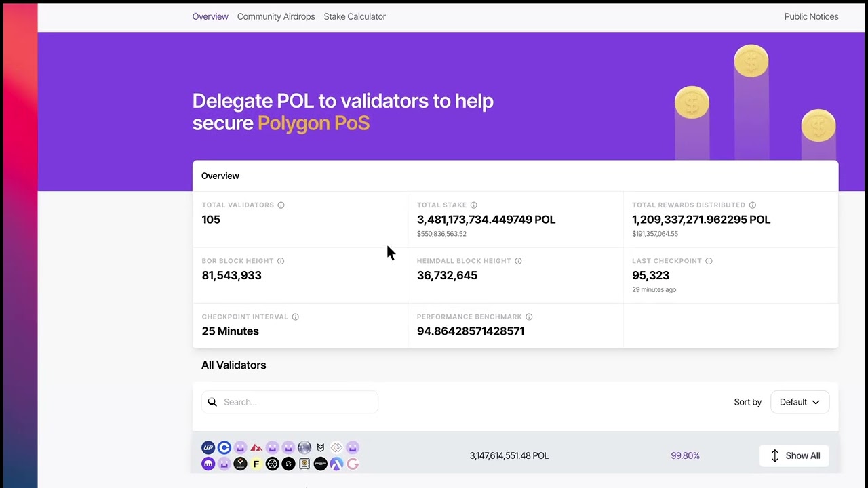The width and height of the screenshot is (868, 488).
Task: Click the vault safe validator logo
Action: pyautogui.click(x=304, y=464)
